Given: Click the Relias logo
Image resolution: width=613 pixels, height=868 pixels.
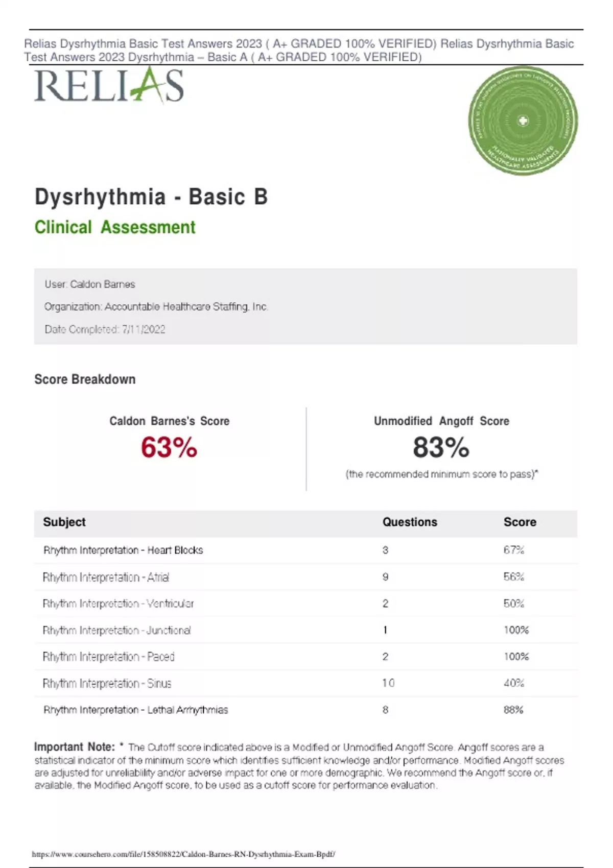Looking at the screenshot, I should click(x=109, y=86).
